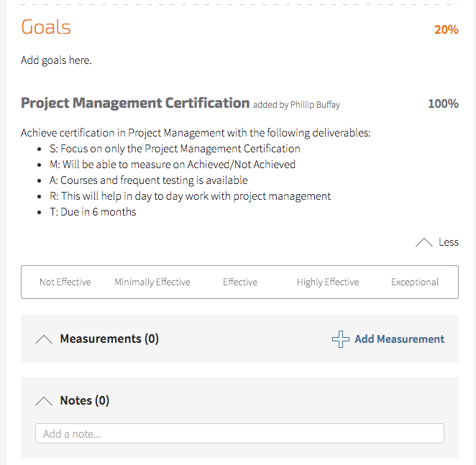Click the 'S: Focus on only' bullet
Screen dimensions: 476x465
point(175,149)
